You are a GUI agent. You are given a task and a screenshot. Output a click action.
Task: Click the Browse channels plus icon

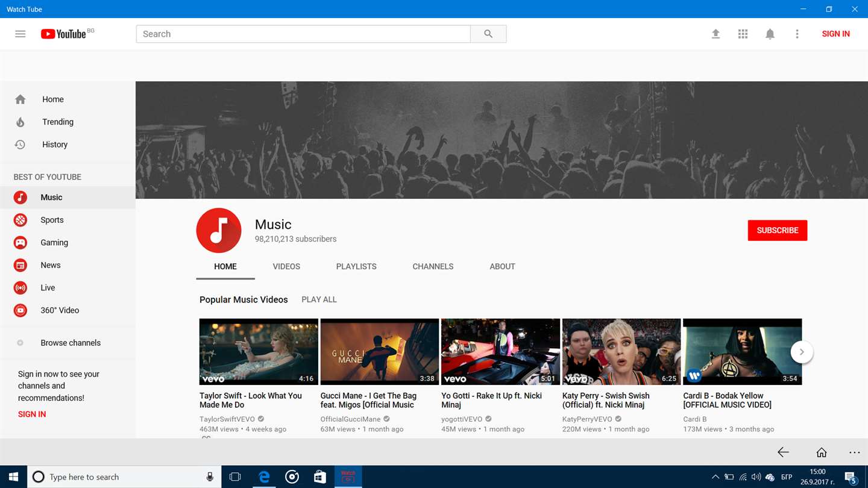[20, 343]
